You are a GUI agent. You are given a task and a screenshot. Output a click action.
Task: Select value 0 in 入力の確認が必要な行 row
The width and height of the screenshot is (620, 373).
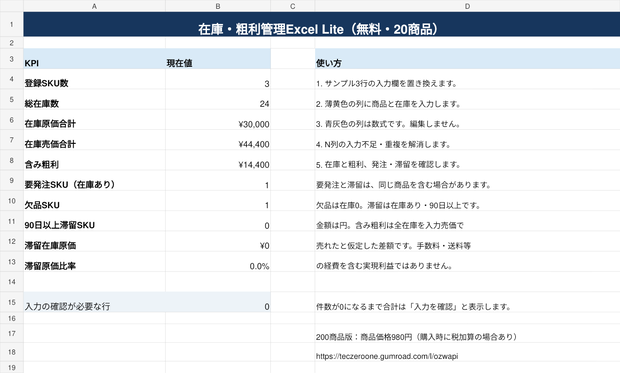(x=218, y=302)
